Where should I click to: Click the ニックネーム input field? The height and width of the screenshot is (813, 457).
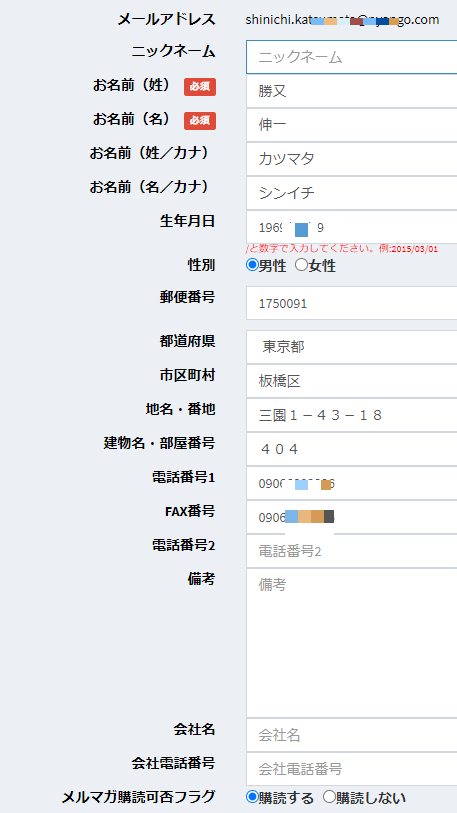pyautogui.click(x=352, y=57)
